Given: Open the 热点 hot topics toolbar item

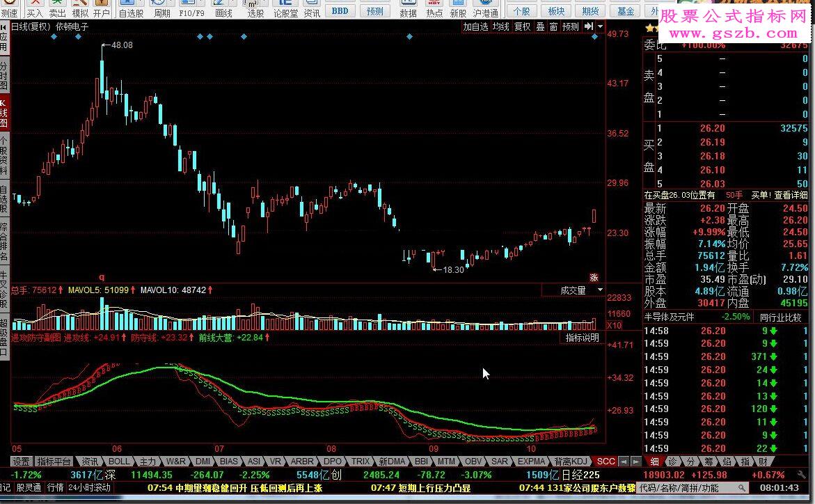Looking at the screenshot, I should (434, 9).
